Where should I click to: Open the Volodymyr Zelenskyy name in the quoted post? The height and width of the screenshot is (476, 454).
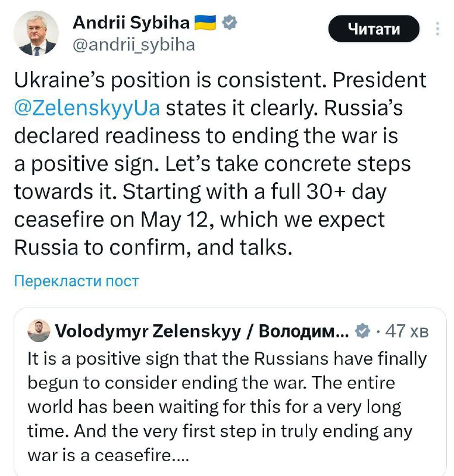(x=202, y=331)
